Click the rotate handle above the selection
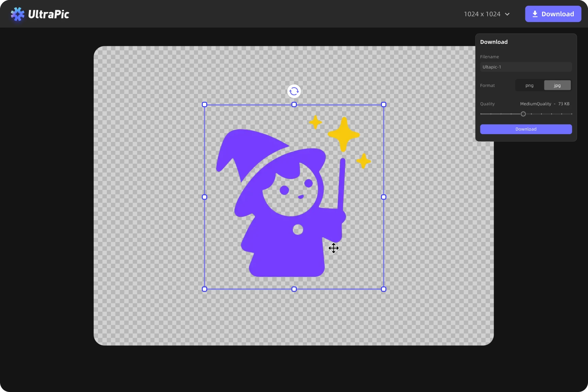 294,91
